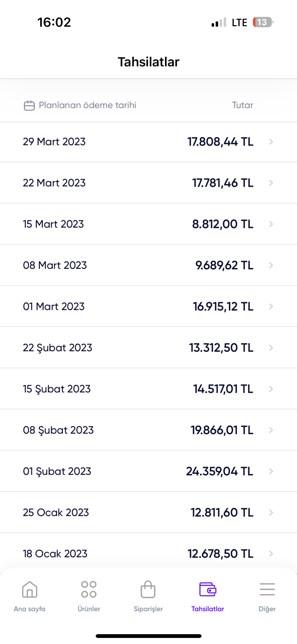Select the Tahsilatlar wallet icon
Screen dimensions: 297x644
coord(208,589)
